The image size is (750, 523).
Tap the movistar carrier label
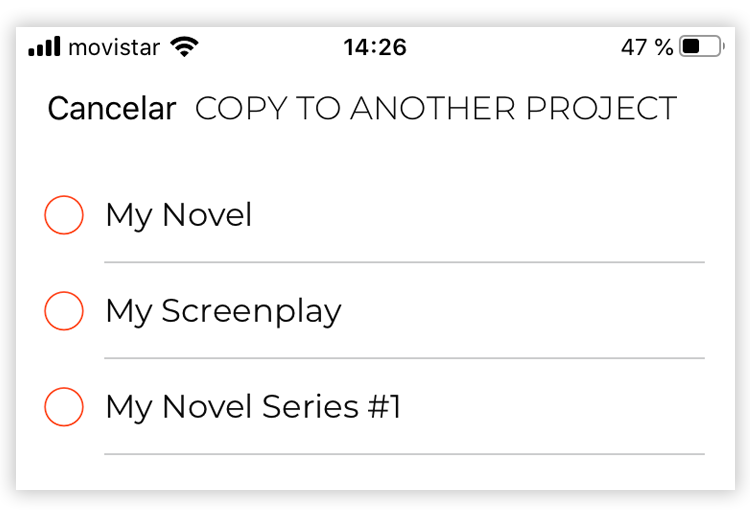click(x=114, y=47)
